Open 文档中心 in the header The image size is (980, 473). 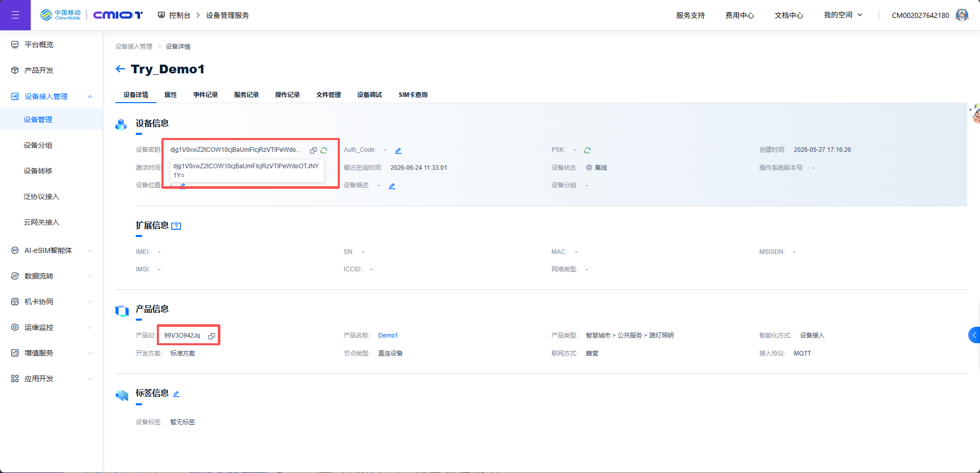(789, 15)
